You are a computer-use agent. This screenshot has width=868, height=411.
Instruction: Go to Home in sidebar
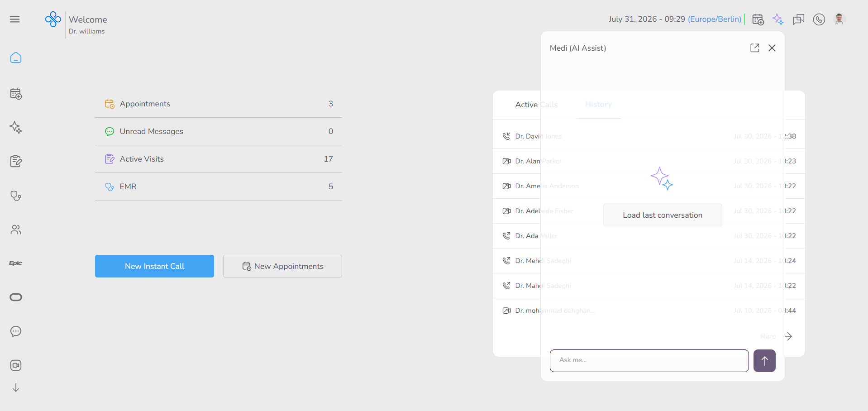16,58
